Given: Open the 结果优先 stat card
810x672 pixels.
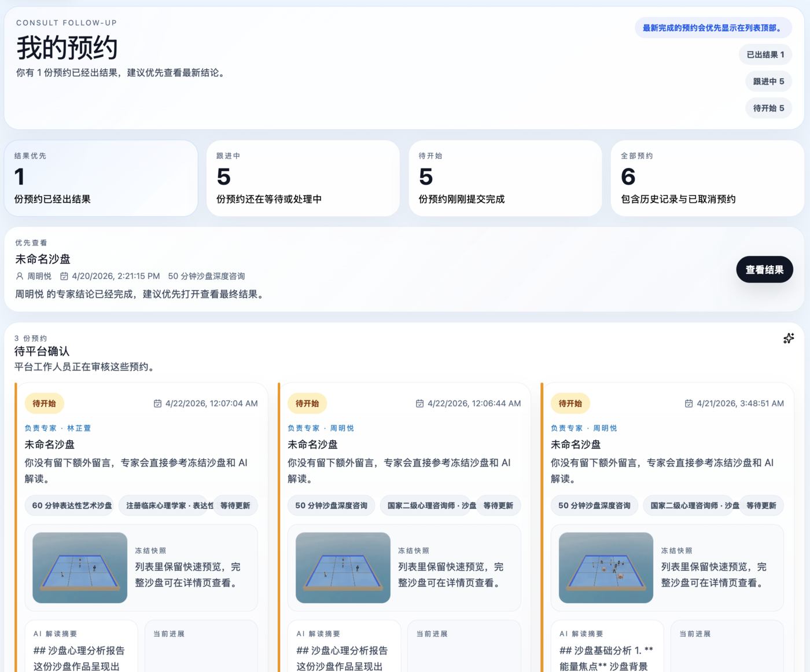Looking at the screenshot, I should pyautogui.click(x=101, y=178).
